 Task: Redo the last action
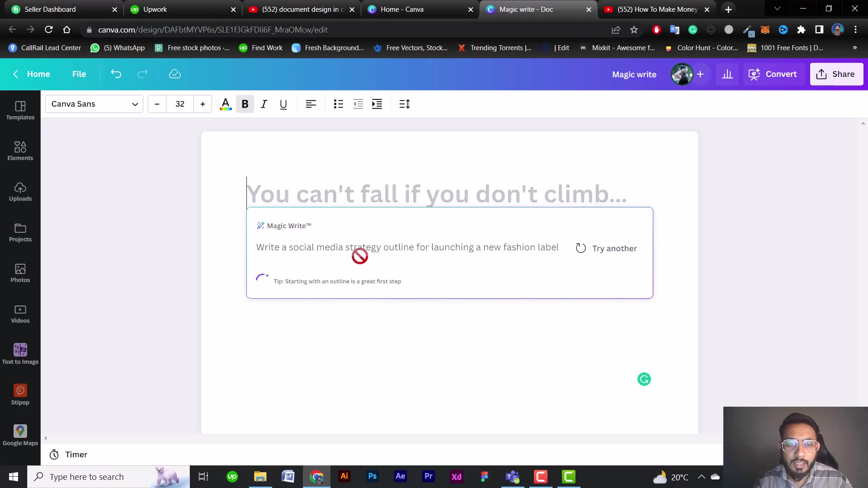coord(142,74)
